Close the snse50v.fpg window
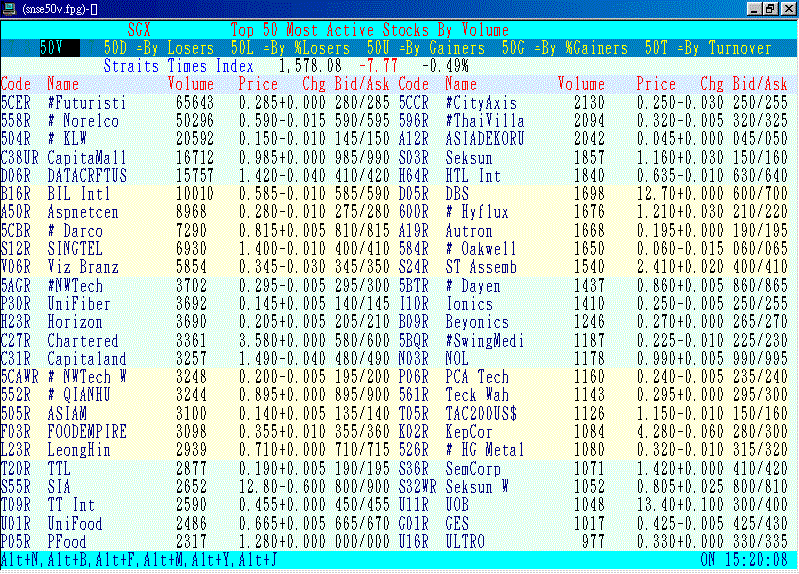The width and height of the screenshot is (799, 574). [788, 9]
